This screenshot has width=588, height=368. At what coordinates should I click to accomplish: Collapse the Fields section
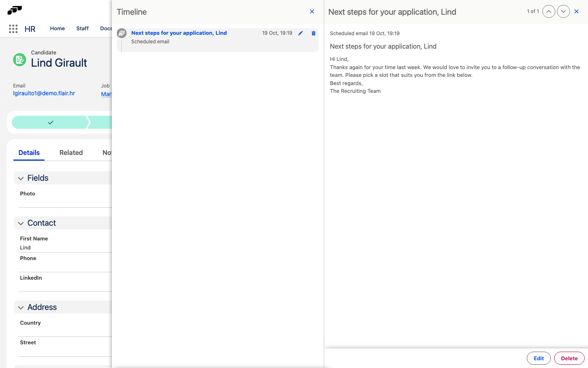pos(21,178)
